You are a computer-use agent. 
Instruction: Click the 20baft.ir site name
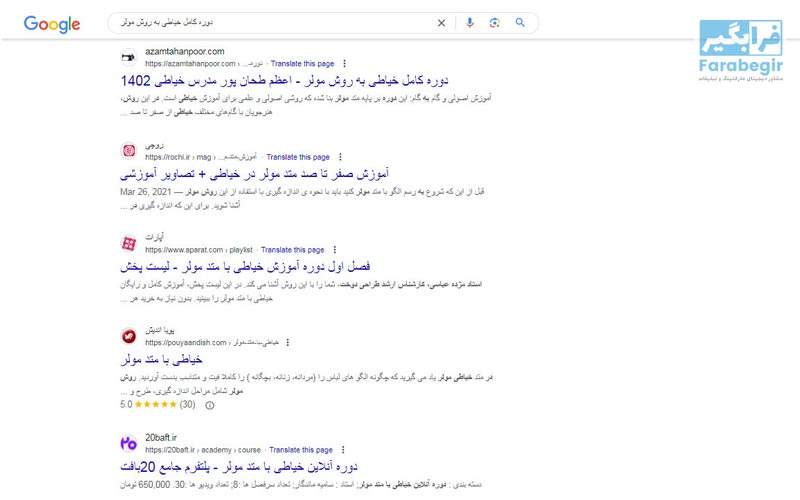161,438
